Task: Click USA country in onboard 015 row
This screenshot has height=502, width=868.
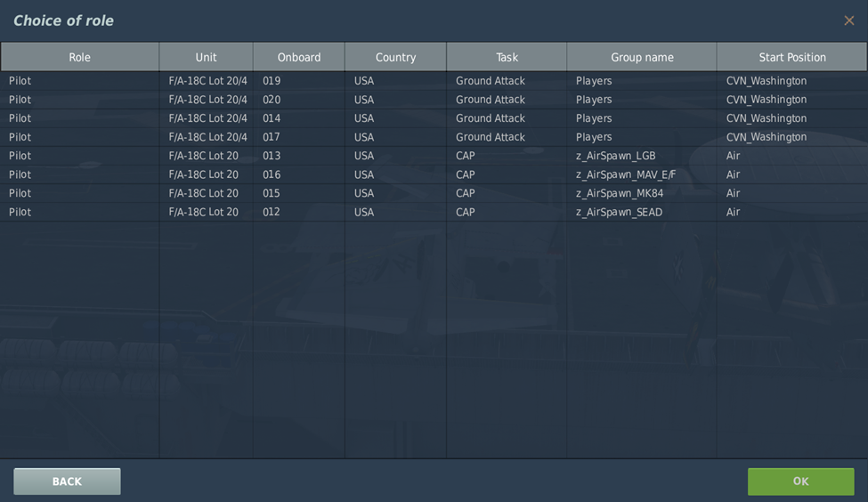Action: click(364, 193)
